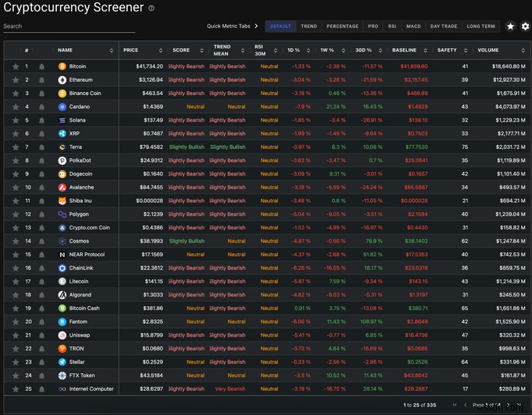Viewport: 532px width, 415px height.
Task: Click the XRP coin logo
Action: [x=62, y=134]
